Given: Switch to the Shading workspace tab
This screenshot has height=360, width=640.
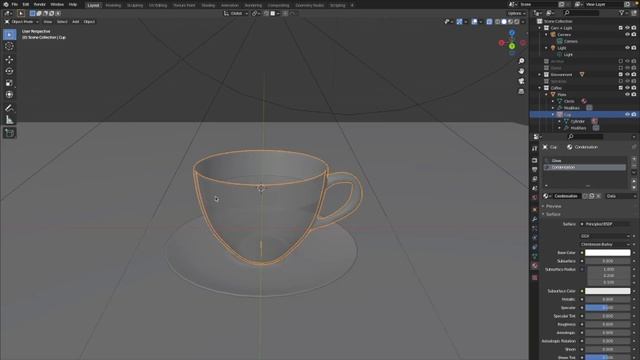Looking at the screenshot, I should coord(208,5).
